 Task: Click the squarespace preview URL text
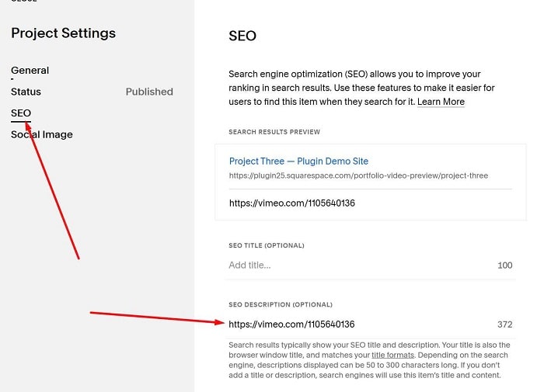(x=358, y=175)
